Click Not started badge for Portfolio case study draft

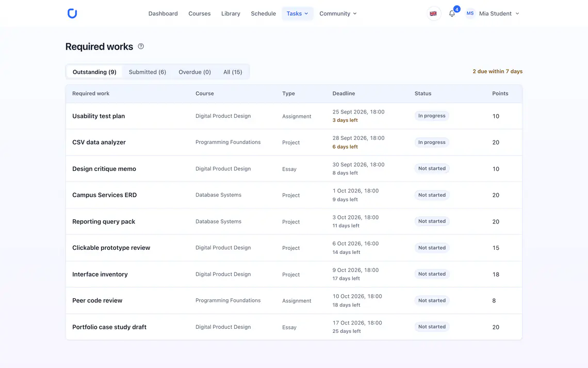[x=432, y=327]
